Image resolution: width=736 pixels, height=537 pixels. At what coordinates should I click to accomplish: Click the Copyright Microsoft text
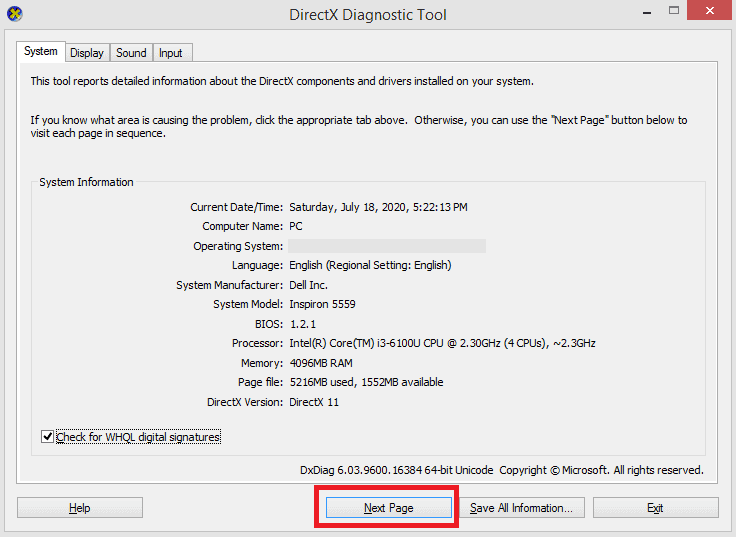tap(601, 470)
